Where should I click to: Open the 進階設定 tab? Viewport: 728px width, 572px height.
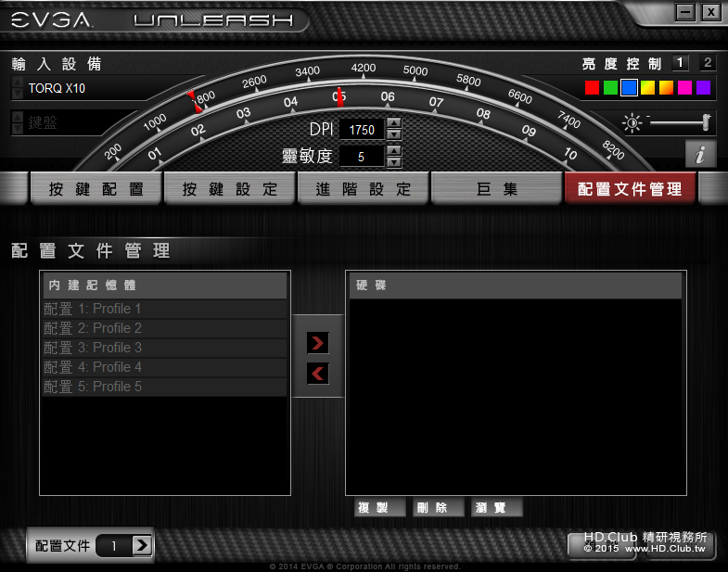363,188
